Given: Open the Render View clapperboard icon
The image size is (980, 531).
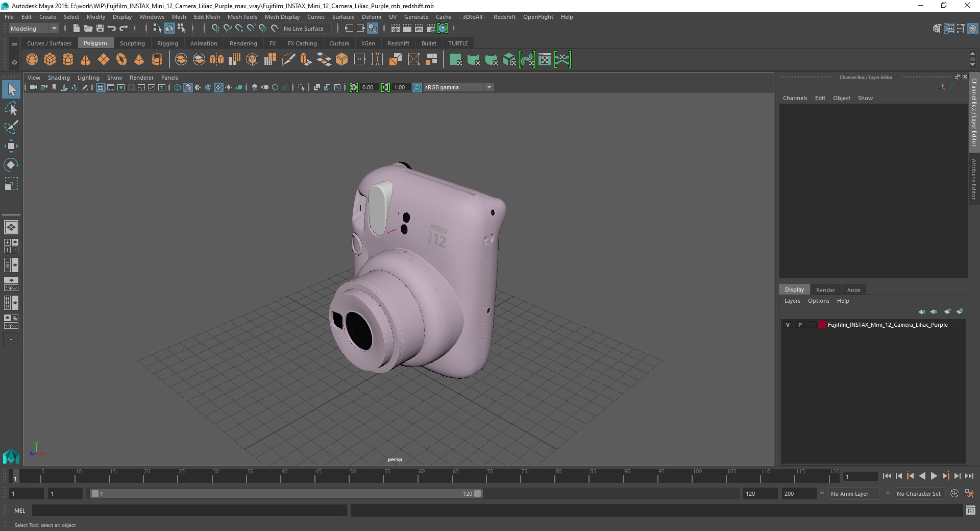Looking at the screenshot, I should tap(396, 29).
